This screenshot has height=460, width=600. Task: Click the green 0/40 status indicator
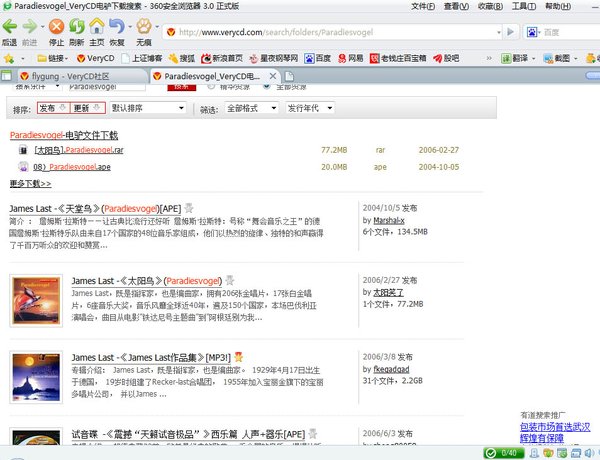coord(504,453)
